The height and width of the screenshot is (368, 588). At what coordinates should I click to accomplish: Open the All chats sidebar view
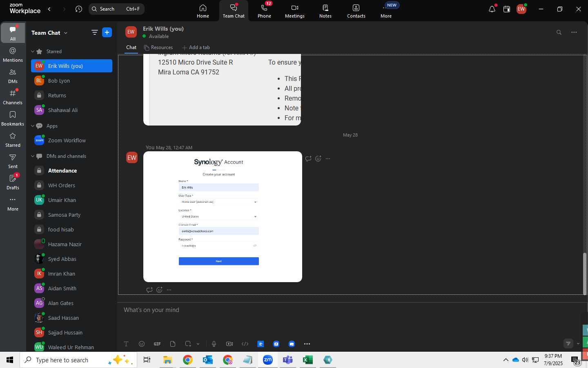coord(13,33)
